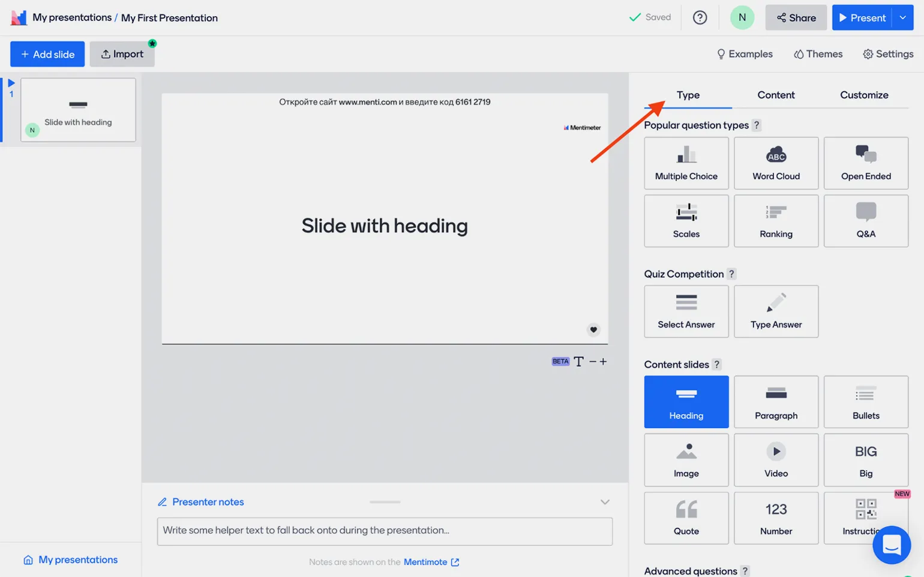This screenshot has height=577, width=924.
Task: Select the Multiple Choice question type
Action: point(686,163)
